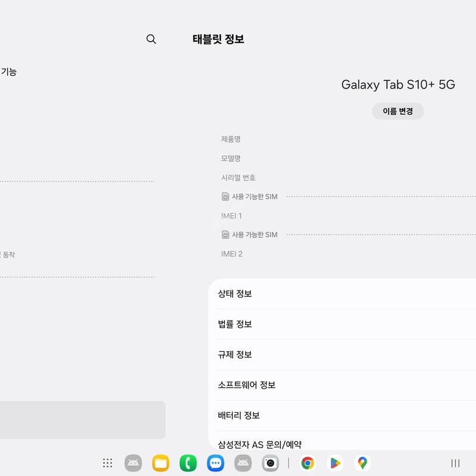Select the IMEI 2 label
This screenshot has height=476, width=476.
231,254
